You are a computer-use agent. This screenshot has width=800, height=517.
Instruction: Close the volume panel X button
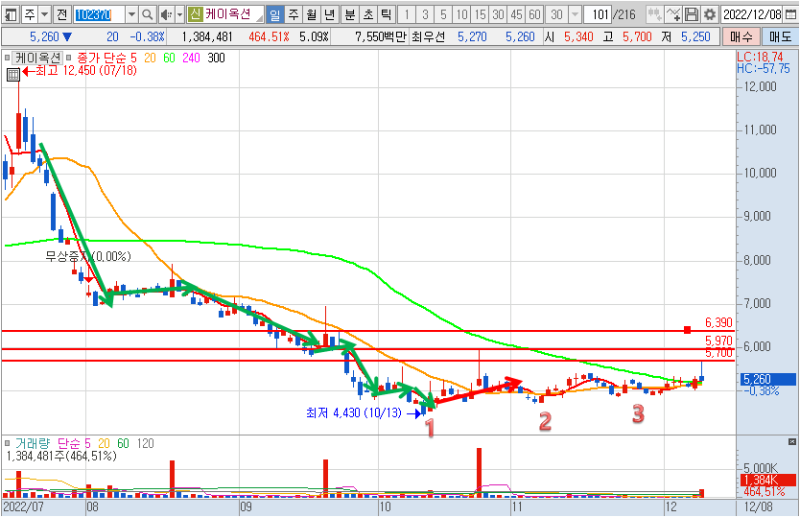(x=791, y=441)
